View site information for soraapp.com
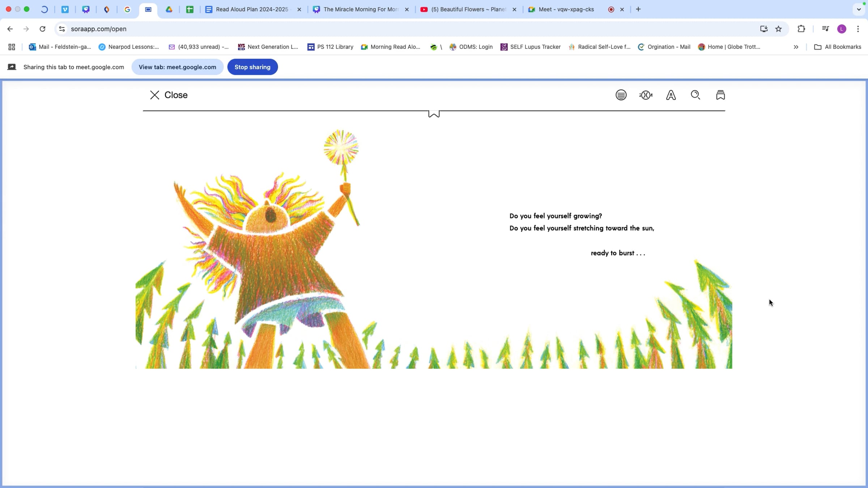868x488 pixels. pyautogui.click(x=62, y=29)
